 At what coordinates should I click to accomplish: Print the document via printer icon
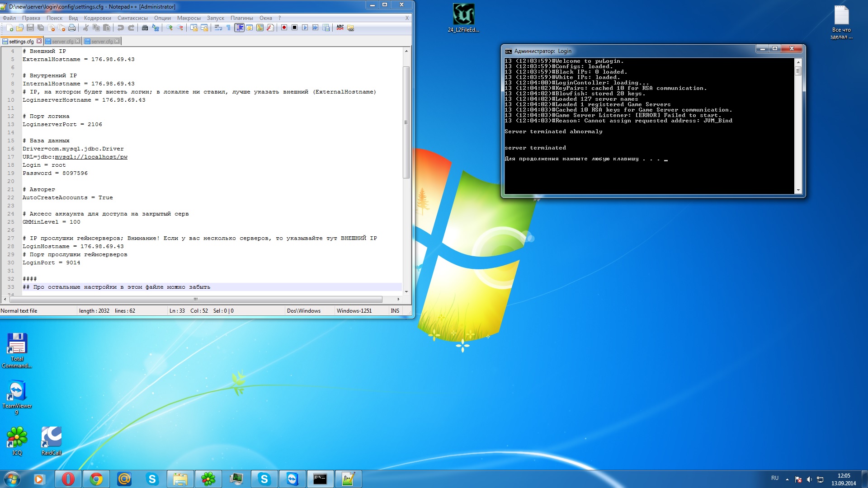72,28
